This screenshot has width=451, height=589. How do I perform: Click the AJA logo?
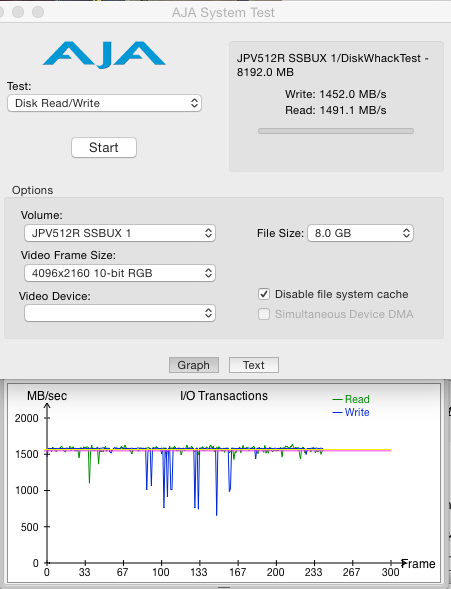[104, 54]
